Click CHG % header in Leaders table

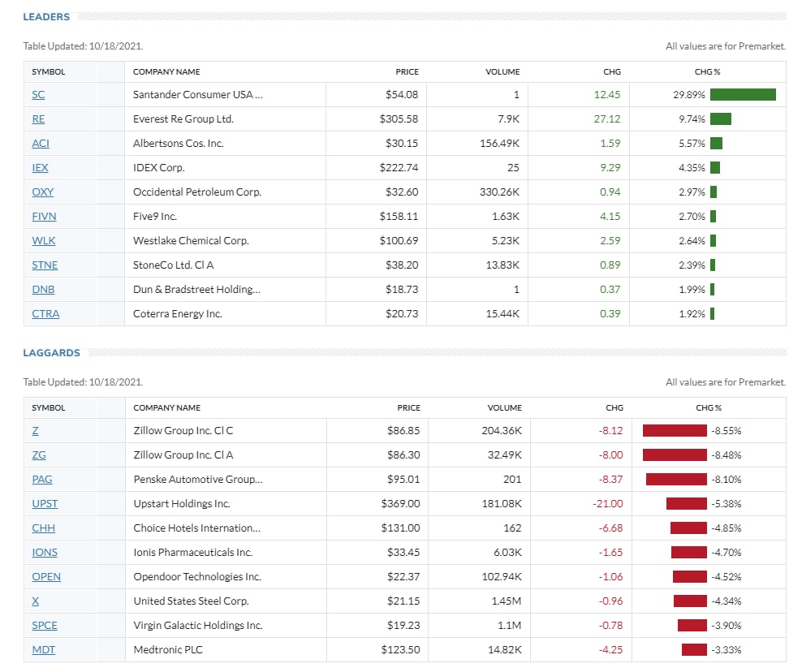point(707,72)
